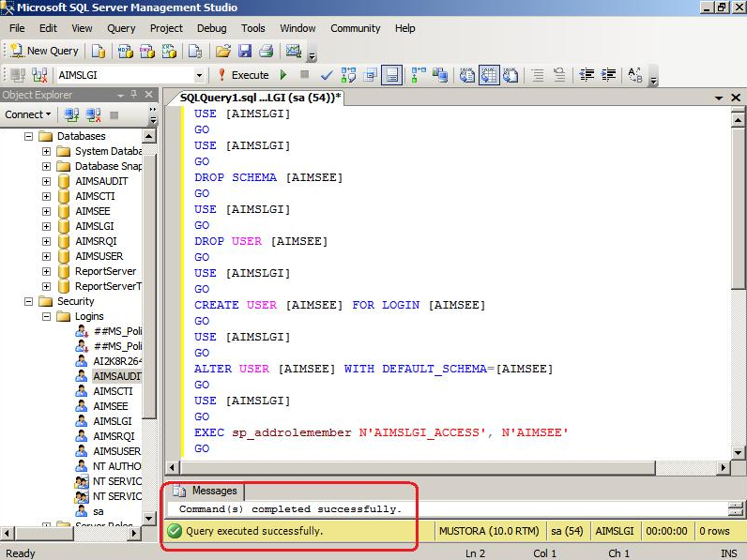Screen dimensions: 747x560
Task: Open a new SQL Server Compact query
Action: (195, 51)
